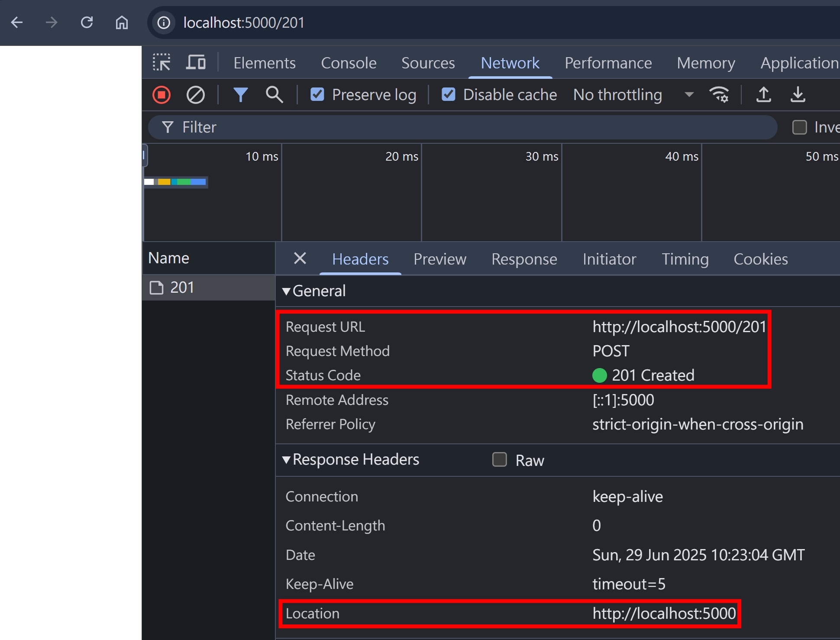This screenshot has width=840, height=640.
Task: Click the browser forward arrow
Action: [x=52, y=23]
